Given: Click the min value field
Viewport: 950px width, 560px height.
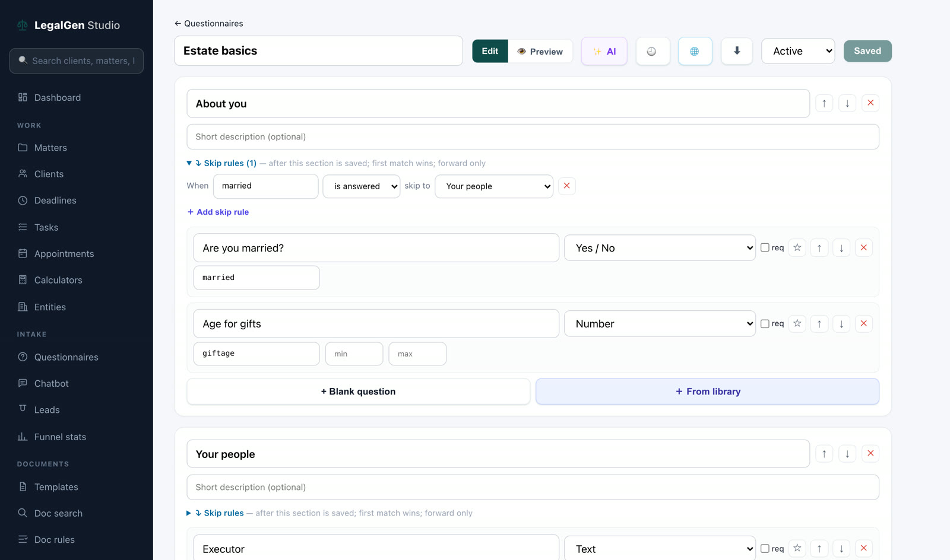Looking at the screenshot, I should [x=354, y=354].
